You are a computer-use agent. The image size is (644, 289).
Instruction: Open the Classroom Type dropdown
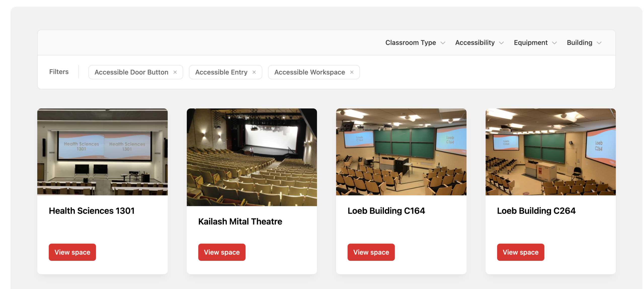(x=415, y=43)
